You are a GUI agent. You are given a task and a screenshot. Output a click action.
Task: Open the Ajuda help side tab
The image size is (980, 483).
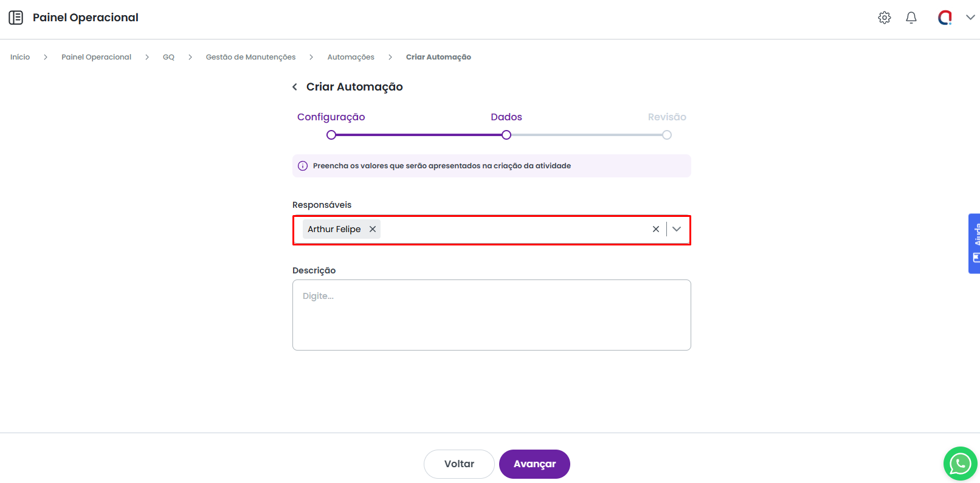click(975, 243)
